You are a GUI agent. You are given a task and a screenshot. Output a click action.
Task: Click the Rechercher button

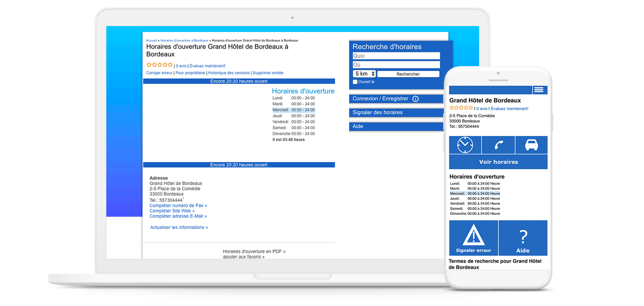coord(408,74)
